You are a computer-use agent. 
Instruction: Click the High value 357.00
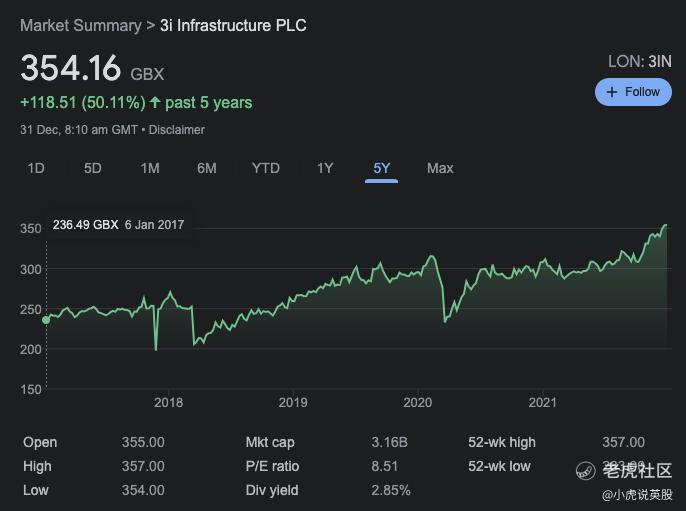[x=143, y=466]
